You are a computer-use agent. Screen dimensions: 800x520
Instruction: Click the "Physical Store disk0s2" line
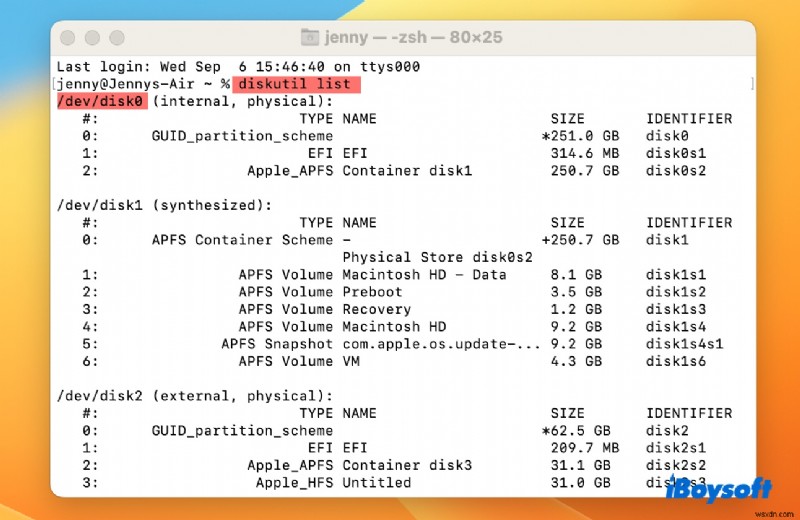point(437,257)
